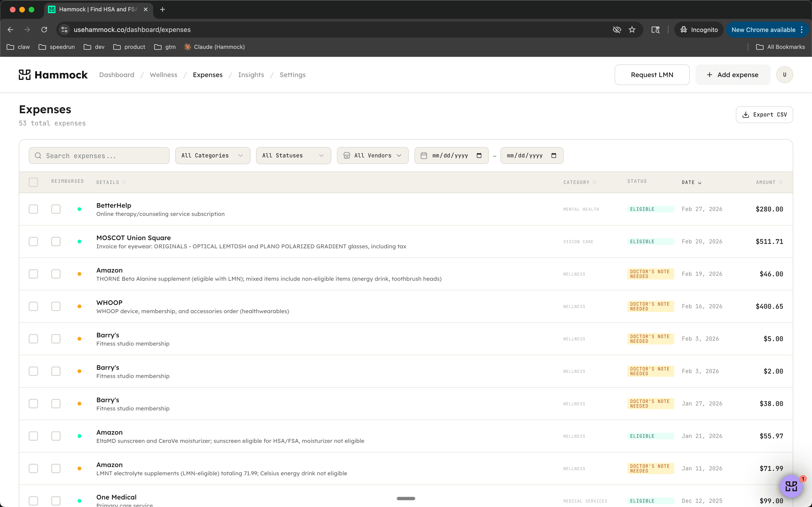Click the $511.71 amount for MOSCOT
Image resolution: width=812 pixels, height=507 pixels.
tap(769, 242)
